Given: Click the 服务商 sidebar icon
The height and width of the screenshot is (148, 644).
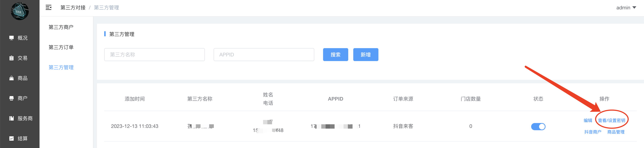Looking at the screenshot, I should click(11, 118).
